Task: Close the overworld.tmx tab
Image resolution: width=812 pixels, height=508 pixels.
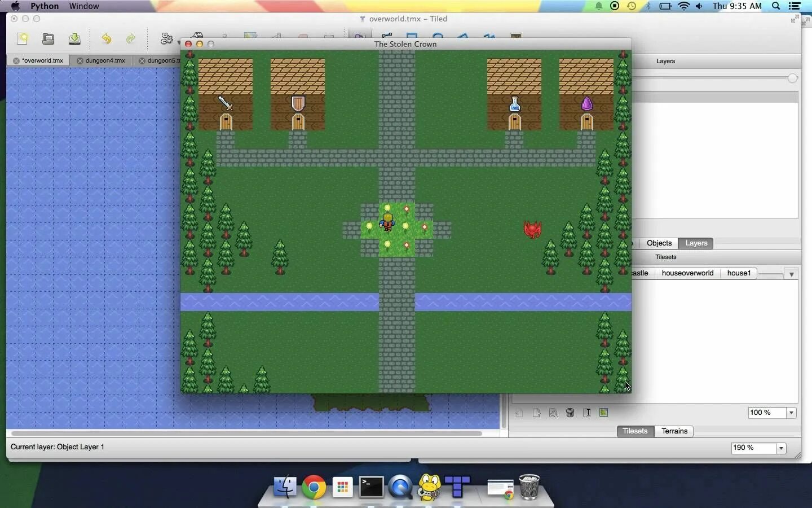Action: [16, 61]
